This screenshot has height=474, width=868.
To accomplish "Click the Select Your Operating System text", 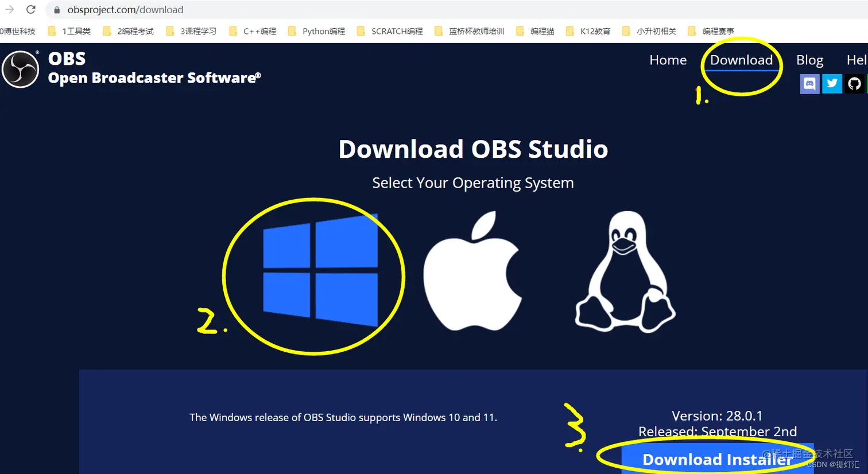I will point(473,182).
